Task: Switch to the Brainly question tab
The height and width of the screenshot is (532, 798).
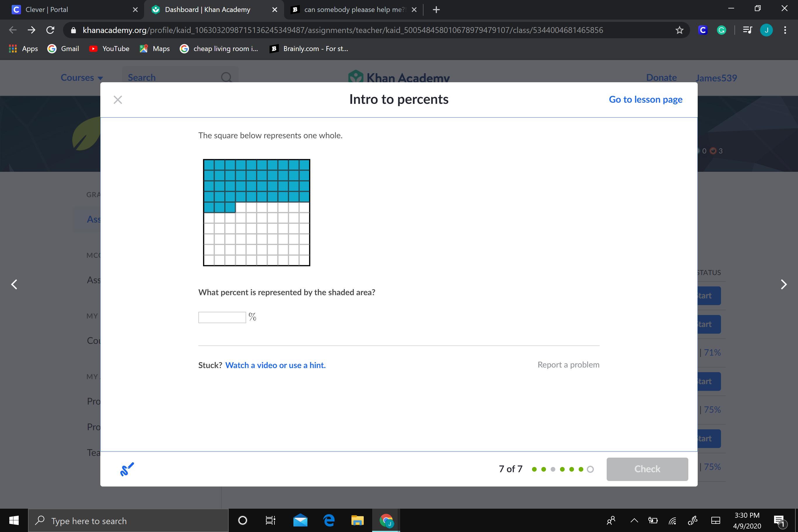Action: pyautogui.click(x=353, y=10)
